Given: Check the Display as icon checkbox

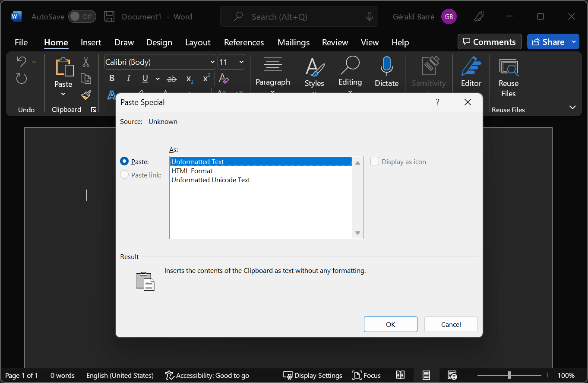Looking at the screenshot, I should [x=375, y=161].
